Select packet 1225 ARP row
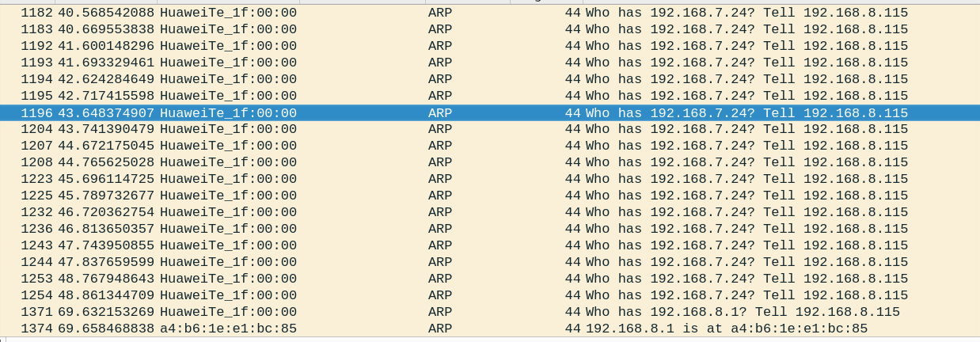The height and width of the screenshot is (342, 980). [490, 196]
